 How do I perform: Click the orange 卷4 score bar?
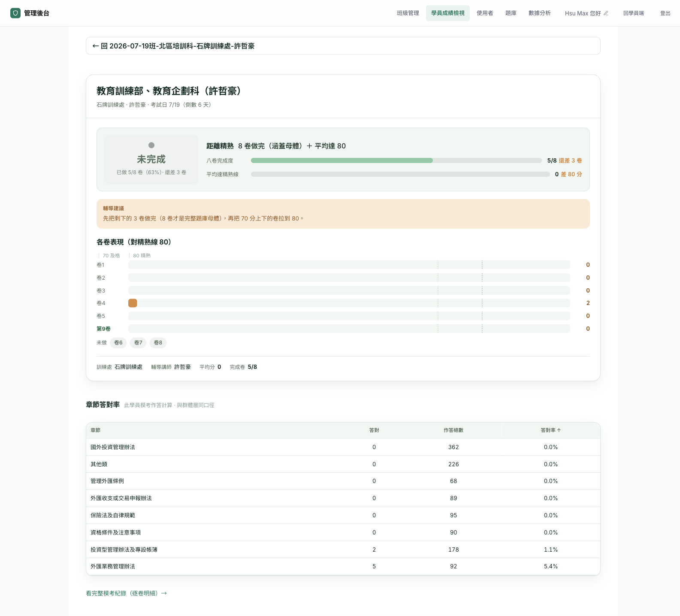click(133, 303)
